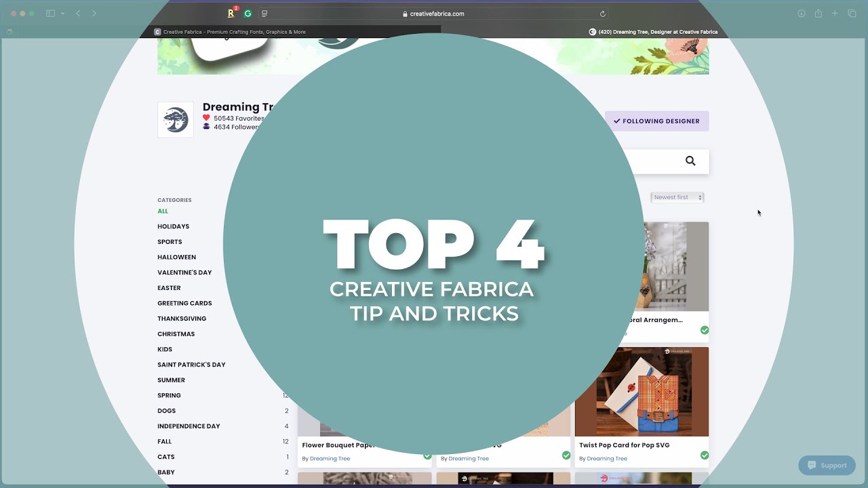This screenshot has height=488, width=868.
Task: Choose the INDEPENDENCE DAY category
Action: [x=189, y=426]
